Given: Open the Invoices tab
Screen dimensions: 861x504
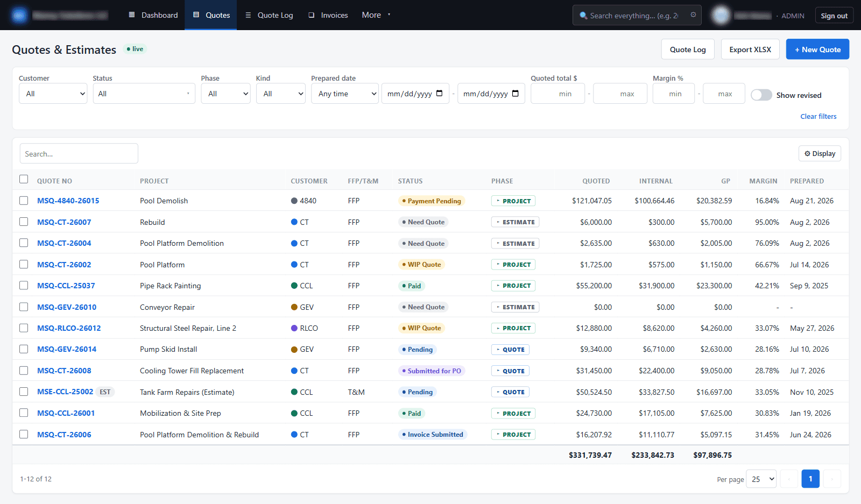Looking at the screenshot, I should tap(328, 15).
